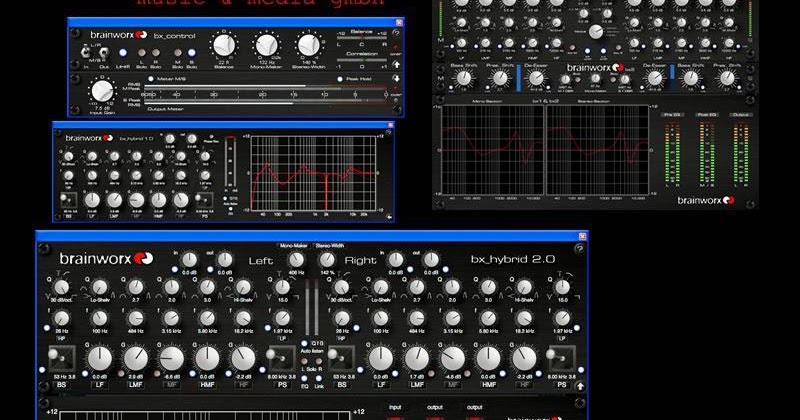Click the left LMF label button in bx_hybrid 2.0
The image size is (800, 420).
[x=136, y=385]
